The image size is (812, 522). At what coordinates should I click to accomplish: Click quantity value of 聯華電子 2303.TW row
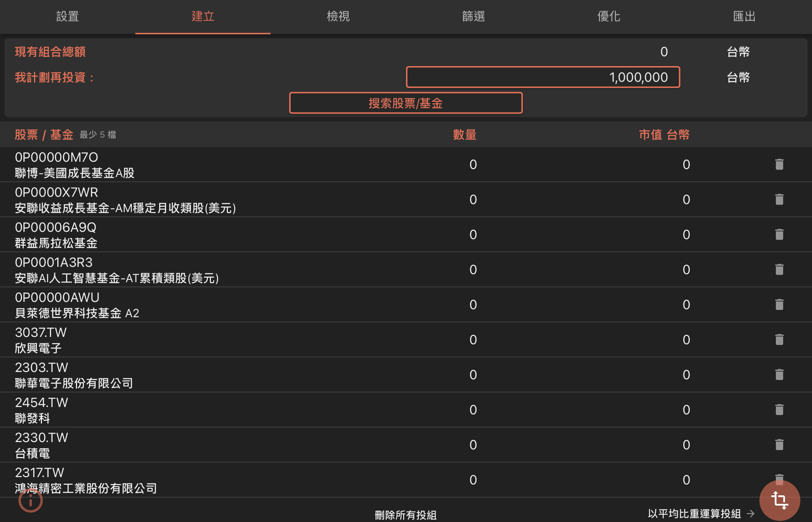tap(473, 375)
